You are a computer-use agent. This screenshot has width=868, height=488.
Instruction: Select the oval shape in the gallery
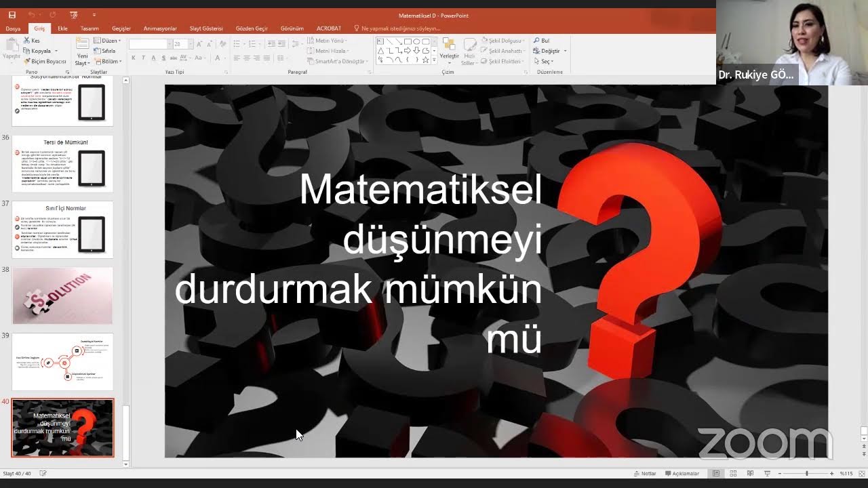coord(416,41)
